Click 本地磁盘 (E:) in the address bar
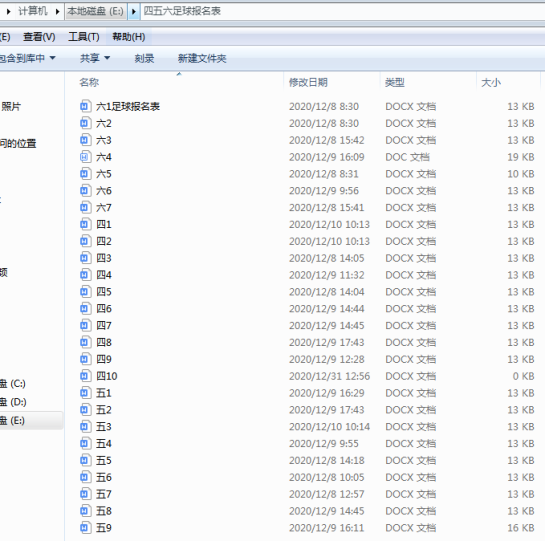Image resolution: width=546 pixels, height=542 pixels. tap(95, 11)
